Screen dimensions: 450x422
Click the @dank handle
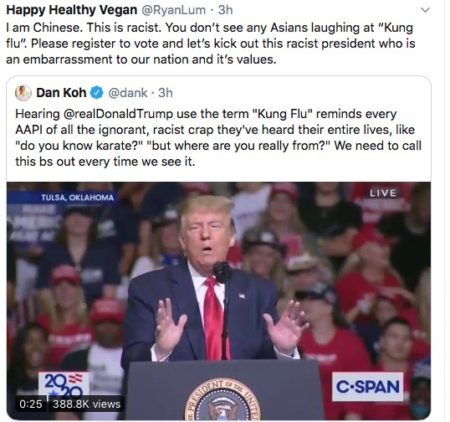pos(128,93)
